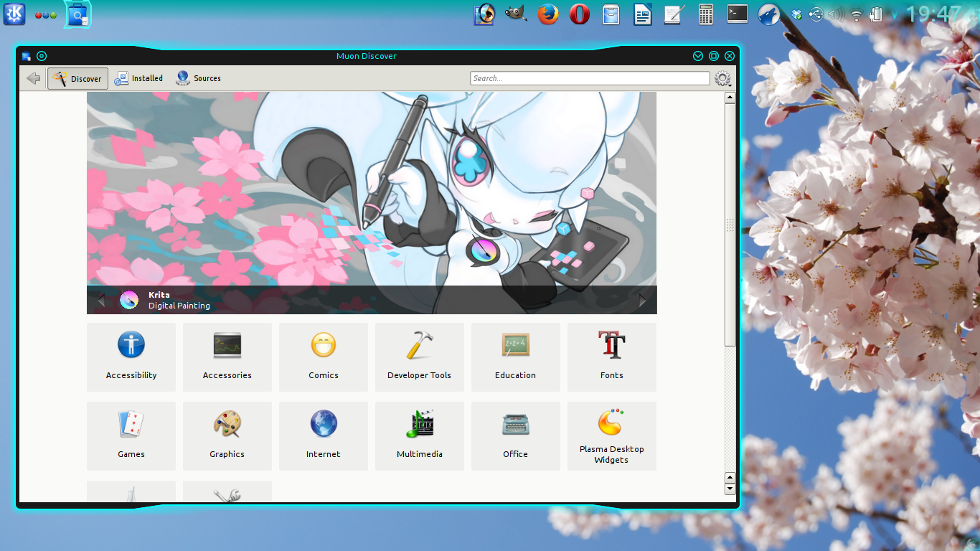The image size is (980, 551).
Task: Open the calculator from the panel
Action: point(705,14)
